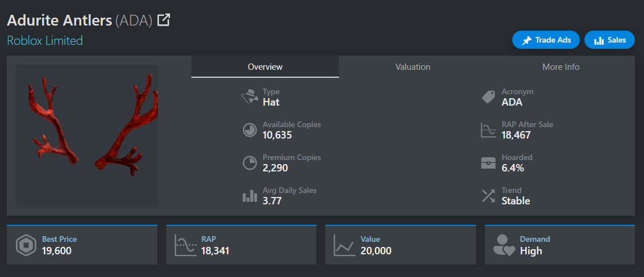Click the (ADA) acronym in the title
Image resolution: width=644 pixels, height=277 pixels.
click(134, 20)
